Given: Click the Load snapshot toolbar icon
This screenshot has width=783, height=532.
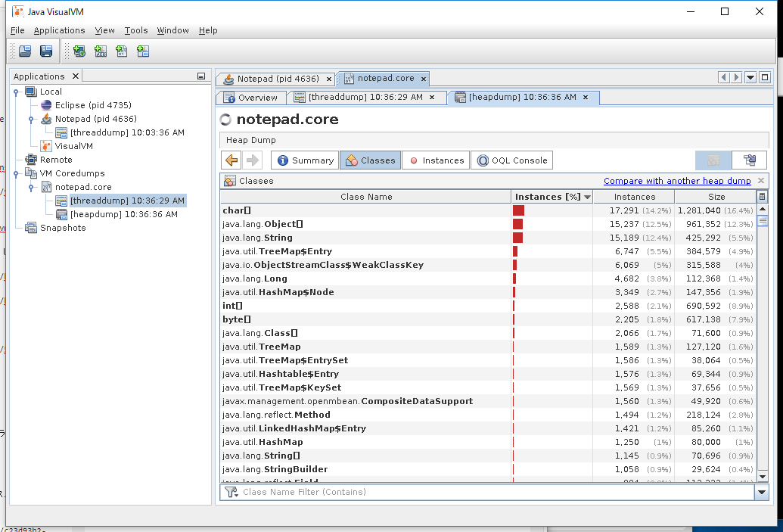Looking at the screenshot, I should point(25,51).
